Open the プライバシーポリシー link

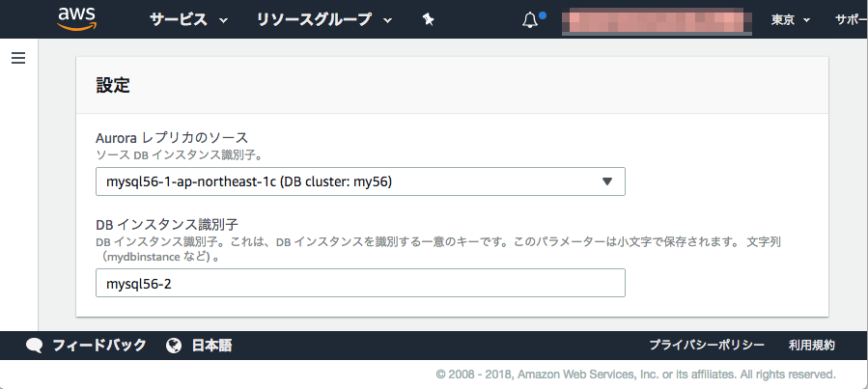click(x=707, y=346)
